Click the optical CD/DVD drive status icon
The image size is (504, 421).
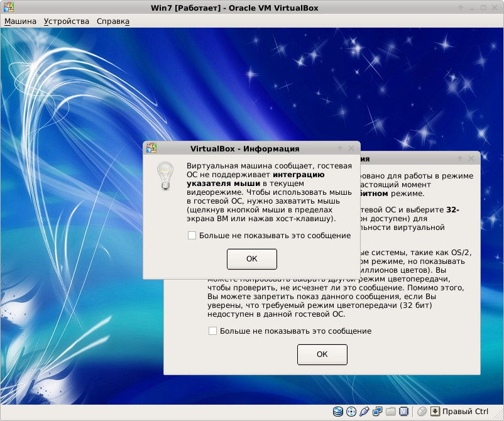point(351,412)
